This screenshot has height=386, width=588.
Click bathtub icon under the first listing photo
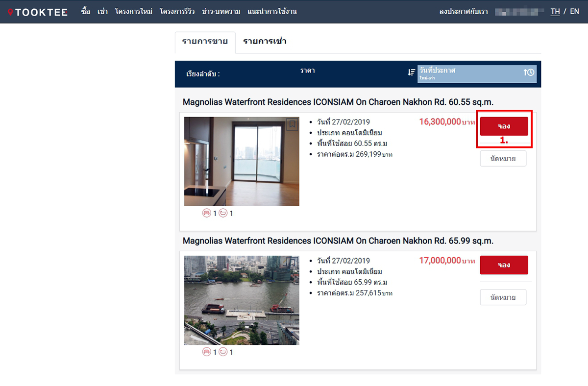click(x=223, y=213)
